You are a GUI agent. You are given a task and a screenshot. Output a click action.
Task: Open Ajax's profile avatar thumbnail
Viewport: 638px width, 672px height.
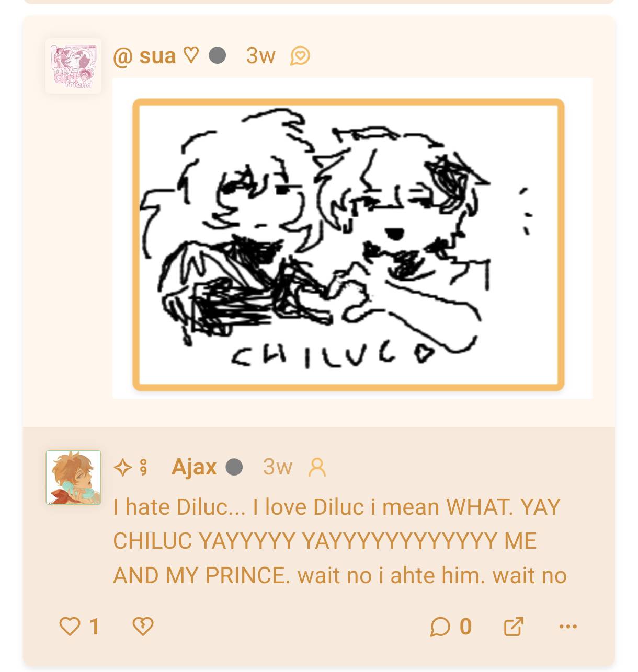(x=73, y=478)
